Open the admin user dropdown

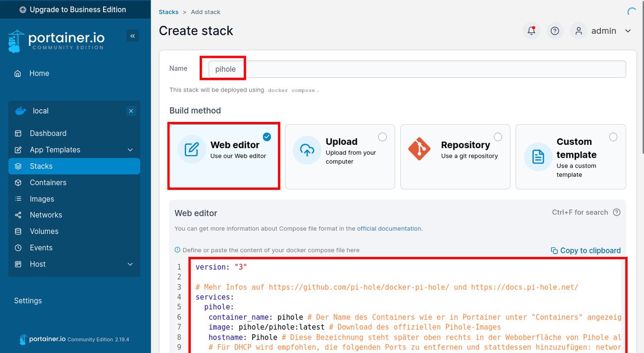604,30
